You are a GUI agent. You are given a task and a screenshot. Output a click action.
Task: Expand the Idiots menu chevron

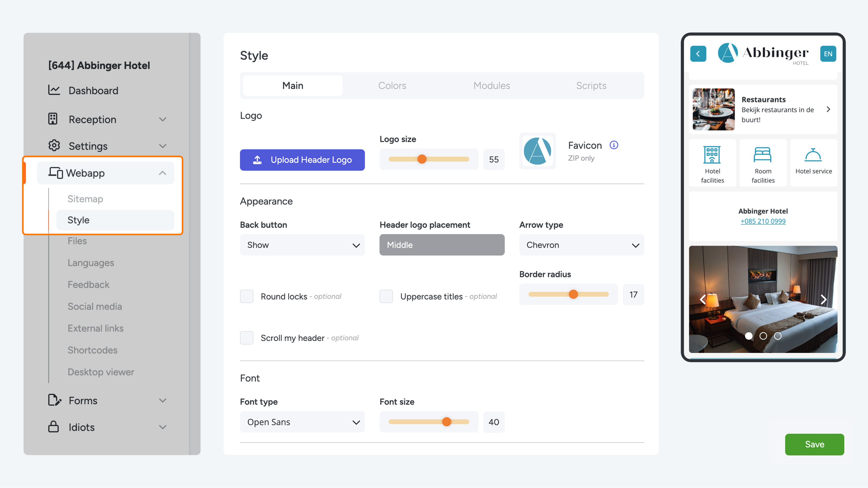point(163,427)
